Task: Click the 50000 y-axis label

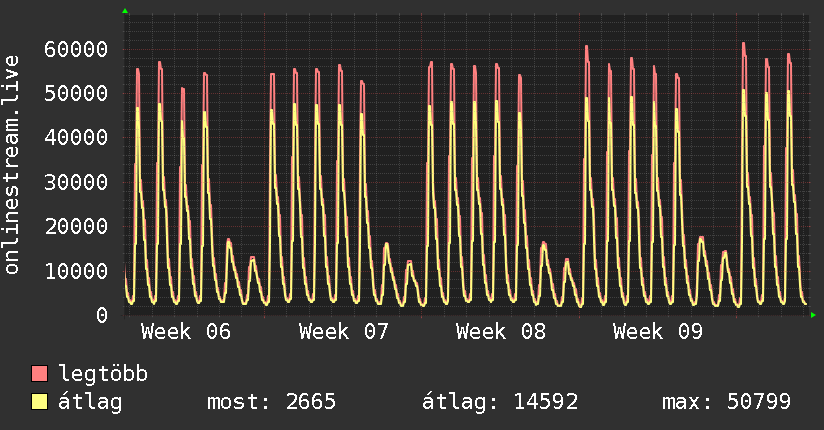Action: coord(76,93)
